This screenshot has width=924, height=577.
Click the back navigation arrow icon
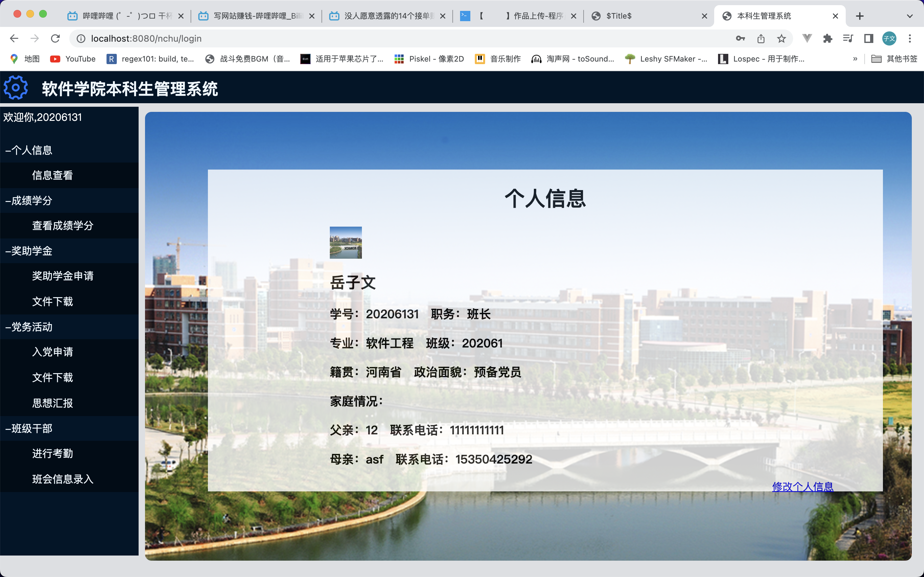(x=14, y=38)
